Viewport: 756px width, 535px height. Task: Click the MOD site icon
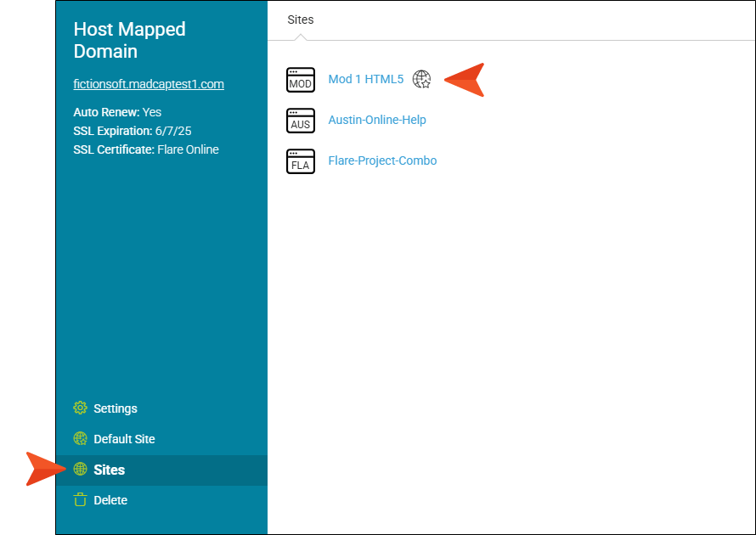click(x=301, y=80)
